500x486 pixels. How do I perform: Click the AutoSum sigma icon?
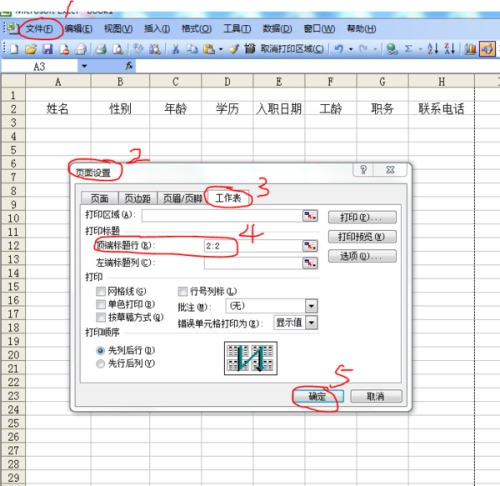click(408, 49)
